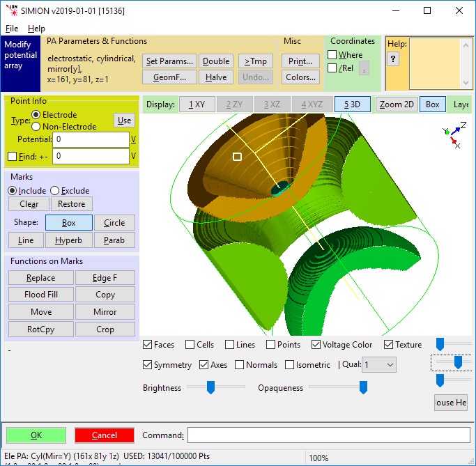This screenshot has height=466, width=476.
Task: Enable the Lines checkbox
Action: click(x=230, y=345)
